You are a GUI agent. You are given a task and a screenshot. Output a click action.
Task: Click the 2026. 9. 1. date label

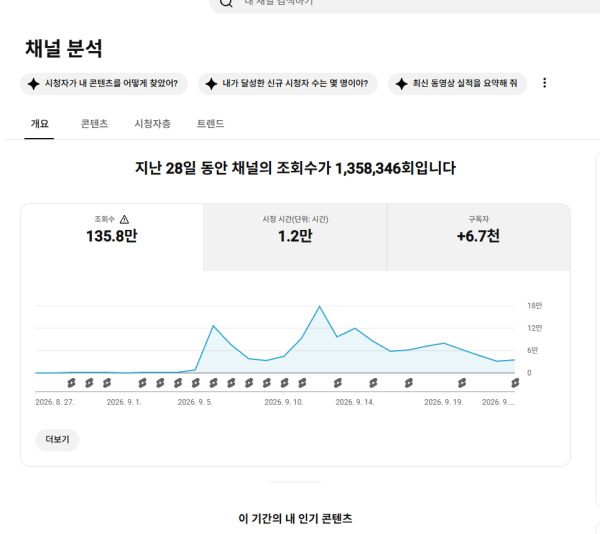point(124,402)
